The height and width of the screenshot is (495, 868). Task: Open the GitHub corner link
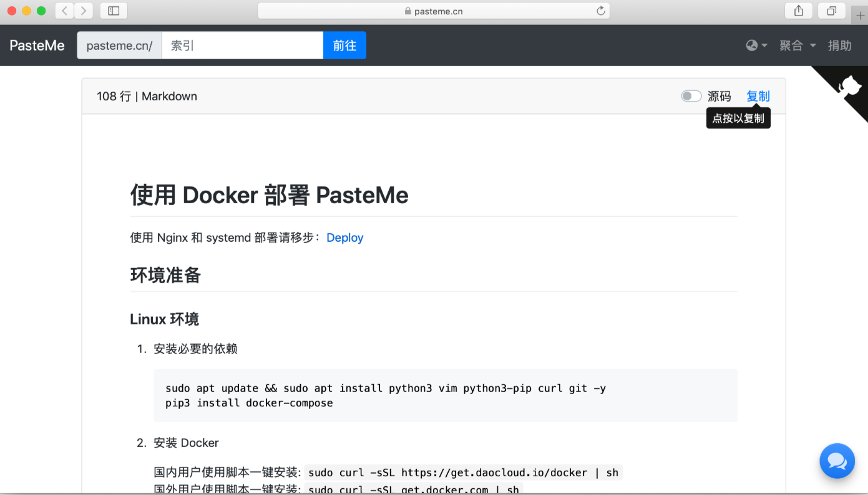click(x=849, y=85)
